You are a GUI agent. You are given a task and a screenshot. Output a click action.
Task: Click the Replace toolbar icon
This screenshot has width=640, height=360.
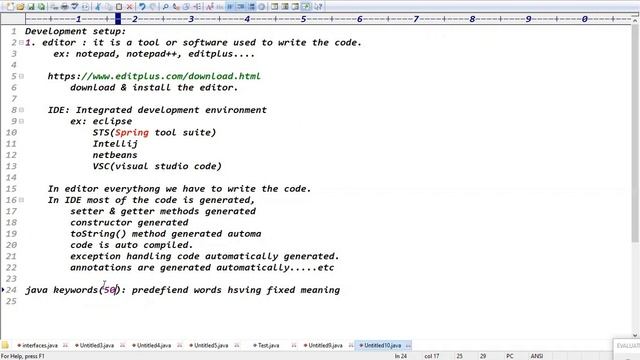click(176, 7)
